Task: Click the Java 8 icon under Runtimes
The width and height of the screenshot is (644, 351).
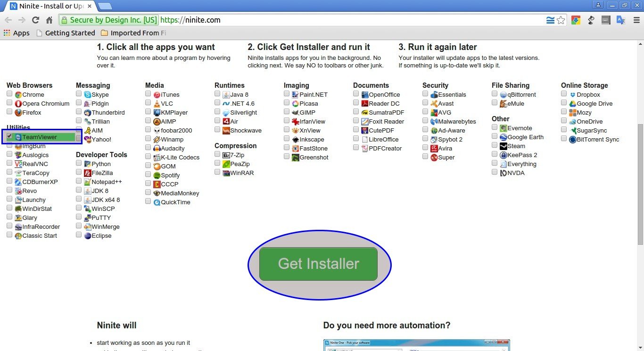Action: pos(226,95)
